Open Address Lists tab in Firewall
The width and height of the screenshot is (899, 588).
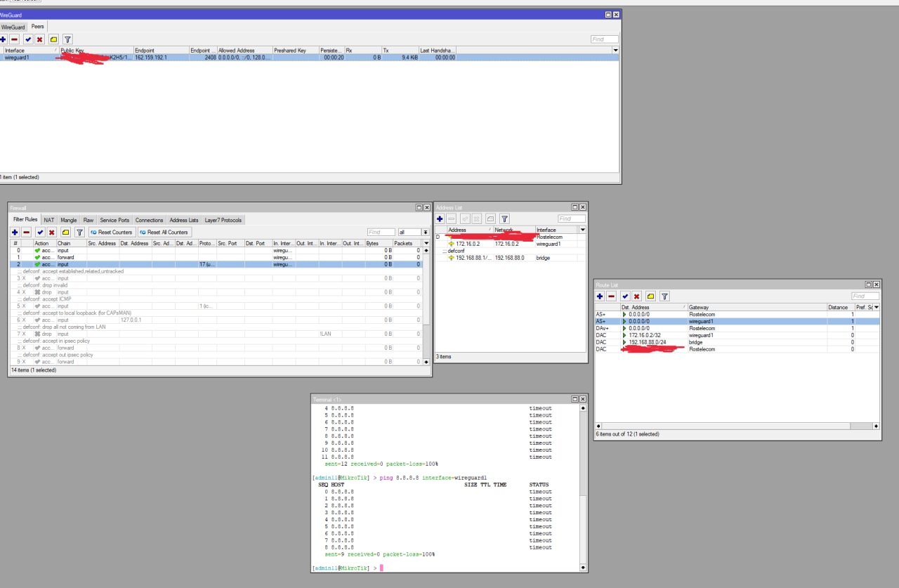(x=184, y=220)
